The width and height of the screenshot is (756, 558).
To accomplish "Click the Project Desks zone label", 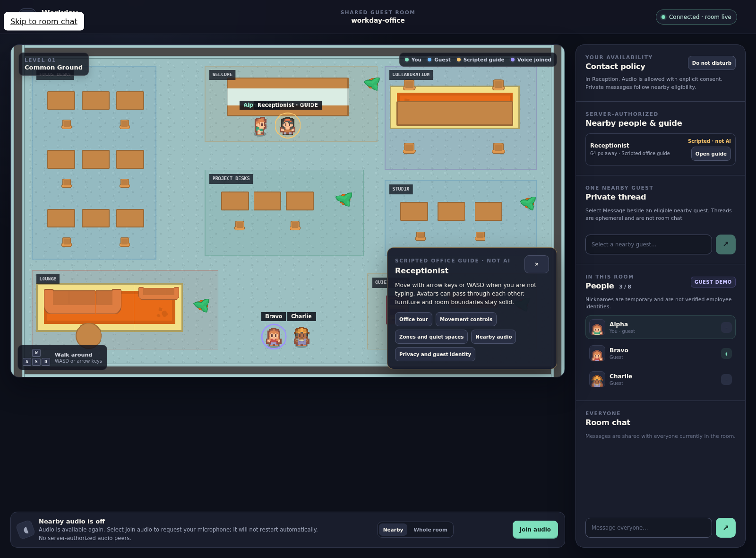I will [x=231, y=179].
